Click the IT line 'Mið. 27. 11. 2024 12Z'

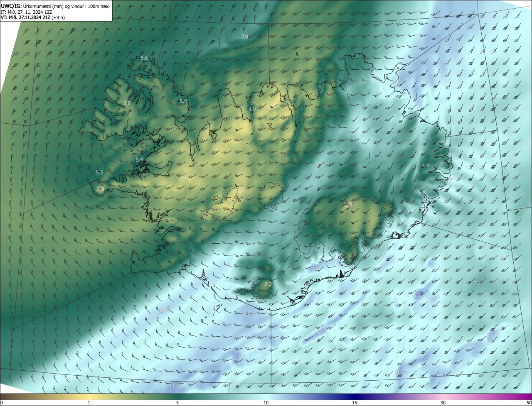click(x=30, y=12)
